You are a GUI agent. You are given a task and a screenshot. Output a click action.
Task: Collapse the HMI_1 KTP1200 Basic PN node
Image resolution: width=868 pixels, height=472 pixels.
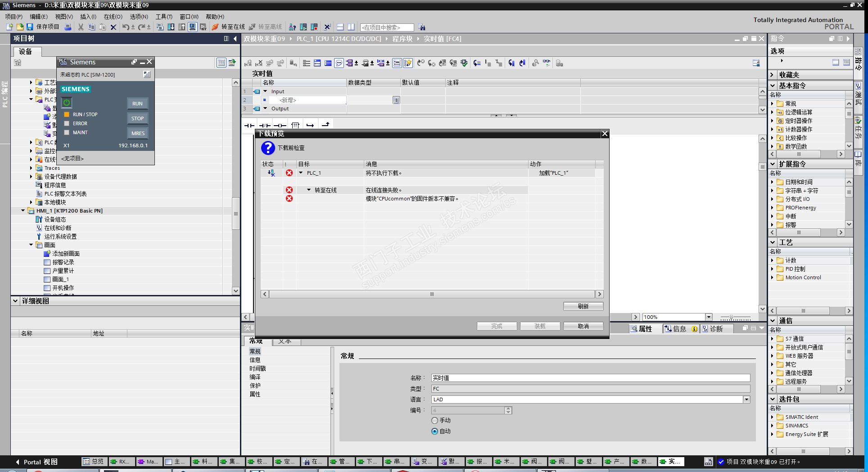(23, 211)
